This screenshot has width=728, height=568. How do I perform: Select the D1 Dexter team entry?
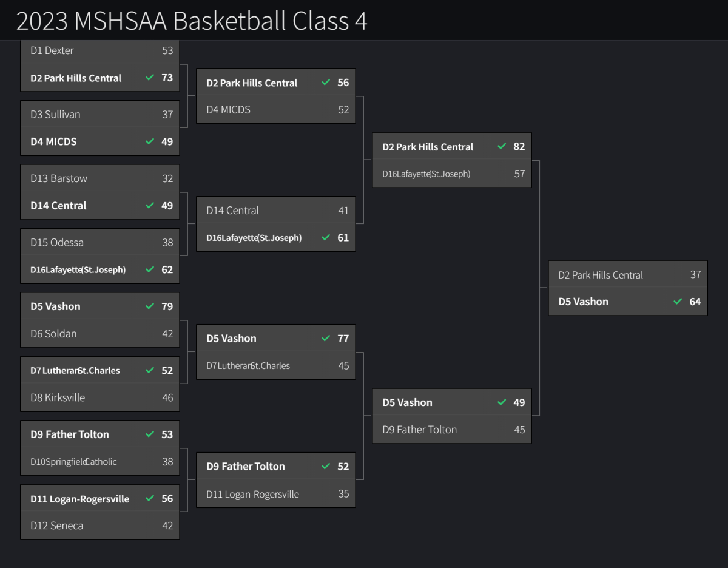point(52,50)
